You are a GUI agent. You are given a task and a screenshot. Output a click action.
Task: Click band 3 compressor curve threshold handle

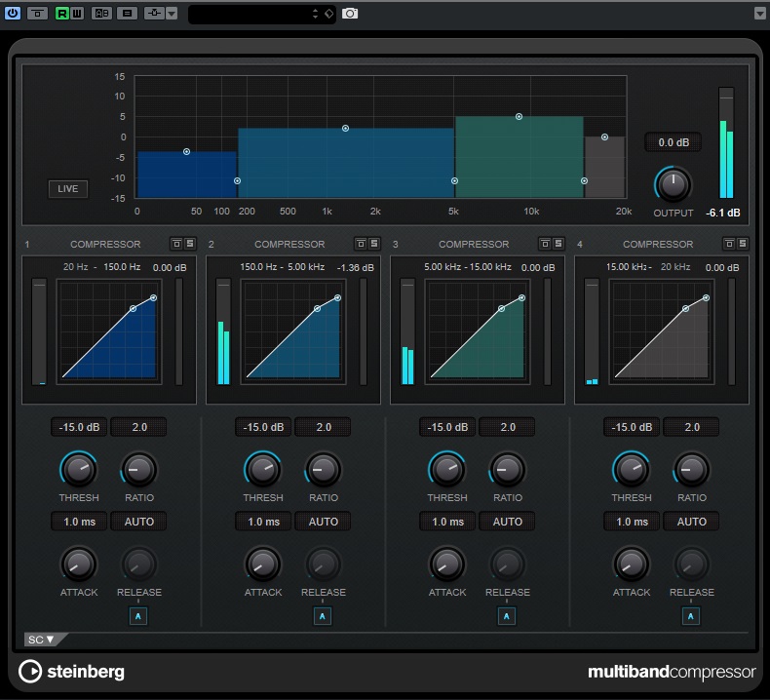[x=501, y=308]
